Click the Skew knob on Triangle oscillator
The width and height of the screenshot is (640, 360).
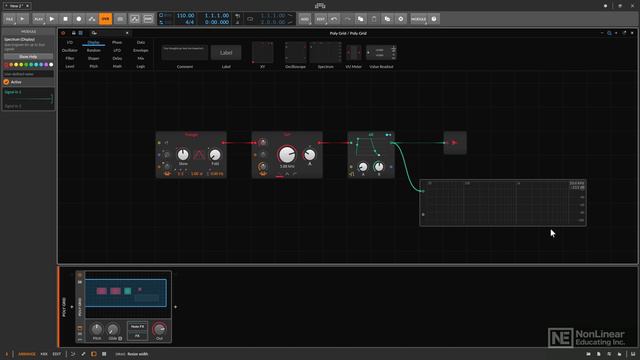point(183,155)
